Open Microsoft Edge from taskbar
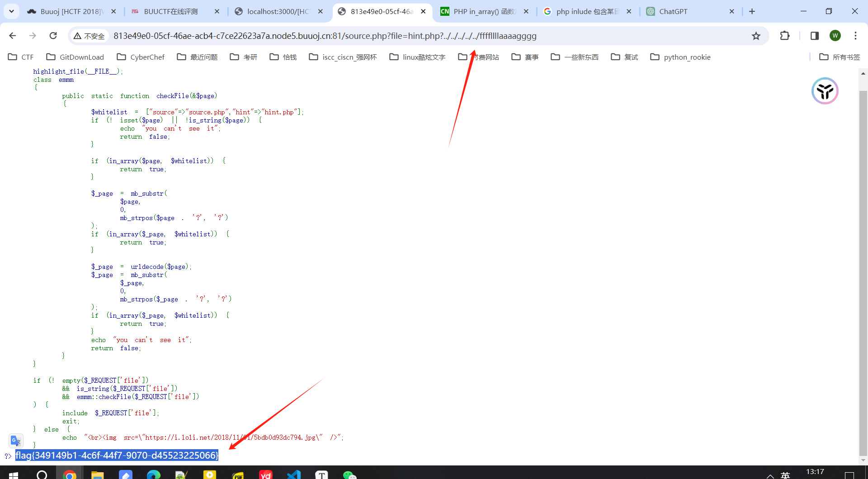Viewport: 868px width, 479px height. [x=154, y=474]
